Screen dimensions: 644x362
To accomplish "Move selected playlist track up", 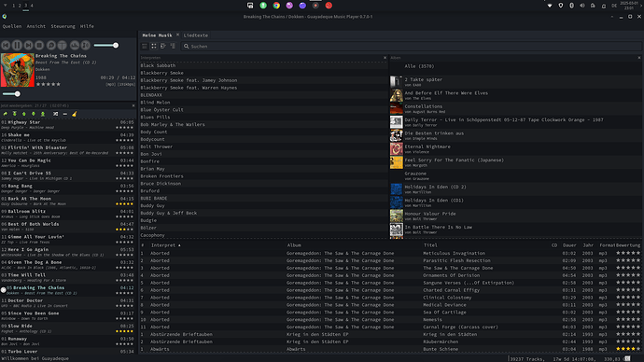I will point(24,114).
